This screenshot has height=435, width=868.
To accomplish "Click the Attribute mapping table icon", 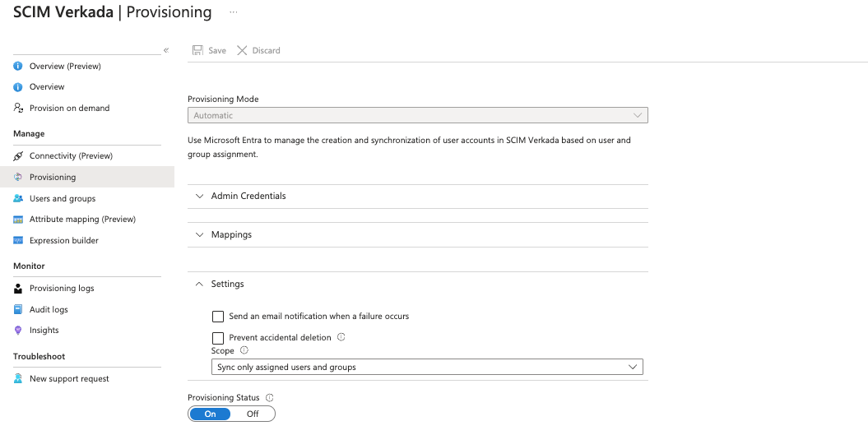I will coord(18,220).
